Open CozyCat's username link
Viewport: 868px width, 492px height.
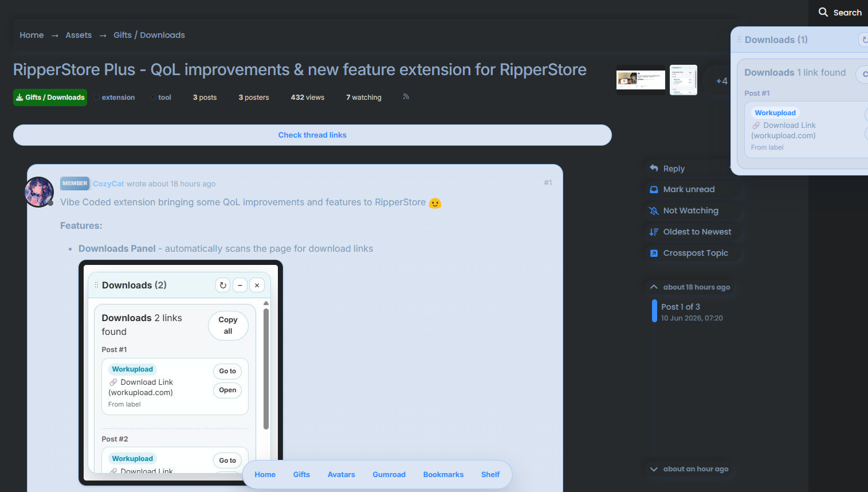point(108,183)
